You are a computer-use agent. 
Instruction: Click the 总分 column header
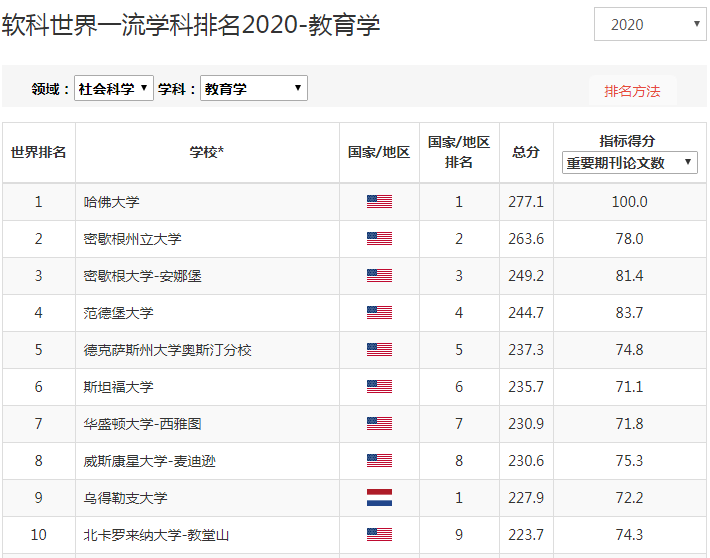tap(526, 152)
